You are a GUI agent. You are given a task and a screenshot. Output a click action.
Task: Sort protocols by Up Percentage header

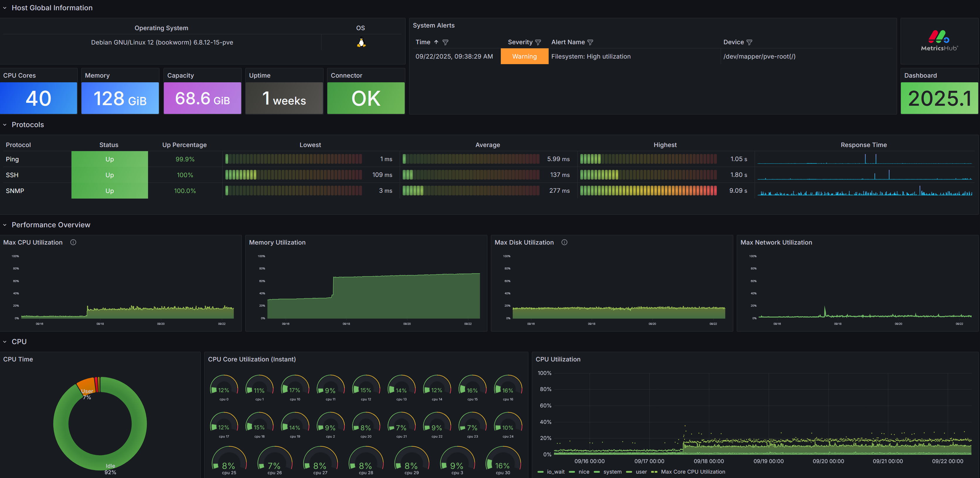click(x=185, y=145)
